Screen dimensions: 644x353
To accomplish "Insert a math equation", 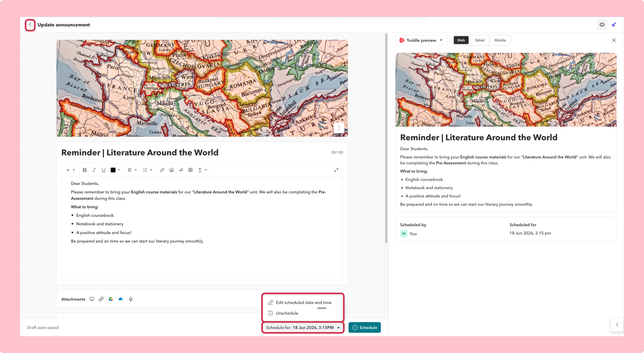I will pyautogui.click(x=181, y=170).
